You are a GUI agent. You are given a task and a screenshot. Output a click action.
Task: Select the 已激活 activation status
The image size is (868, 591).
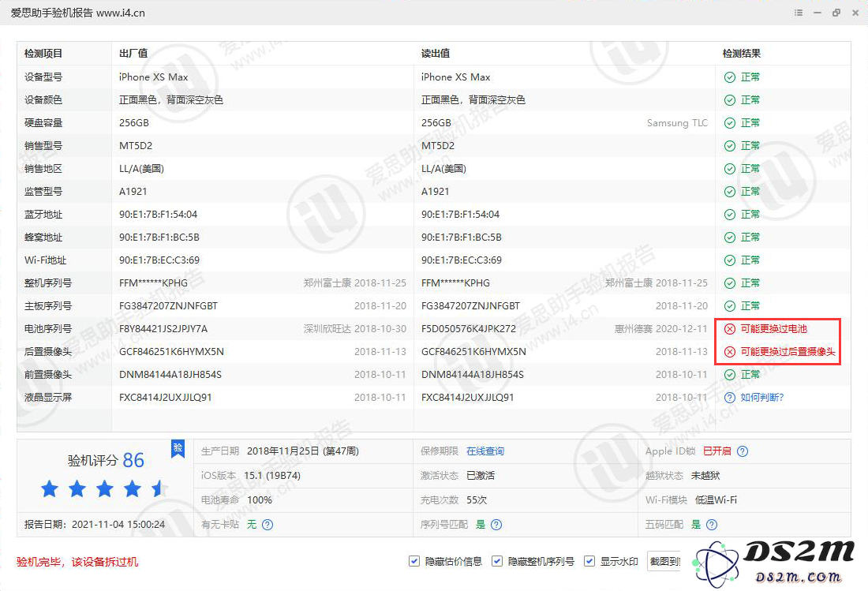481,475
